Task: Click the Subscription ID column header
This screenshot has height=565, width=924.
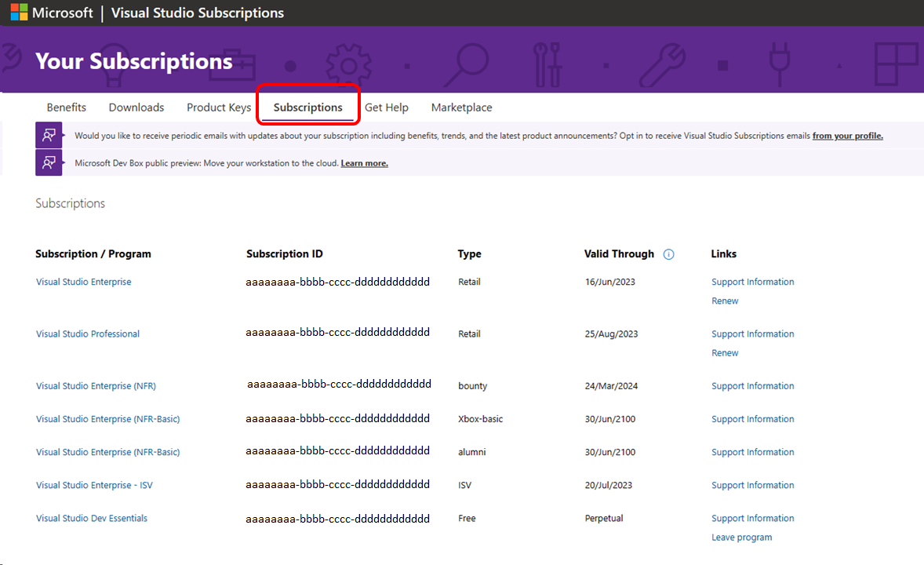Action: point(285,253)
